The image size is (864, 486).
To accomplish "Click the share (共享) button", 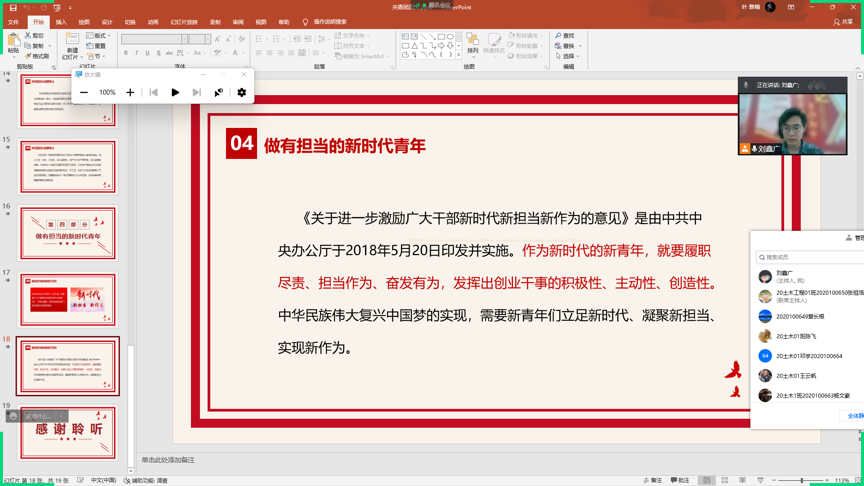I will click(x=843, y=21).
